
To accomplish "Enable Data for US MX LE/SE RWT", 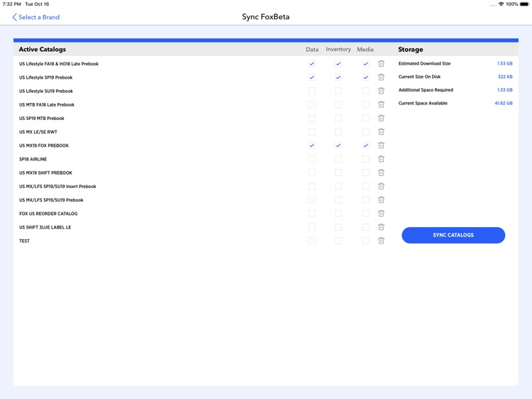I will pyautogui.click(x=312, y=131).
